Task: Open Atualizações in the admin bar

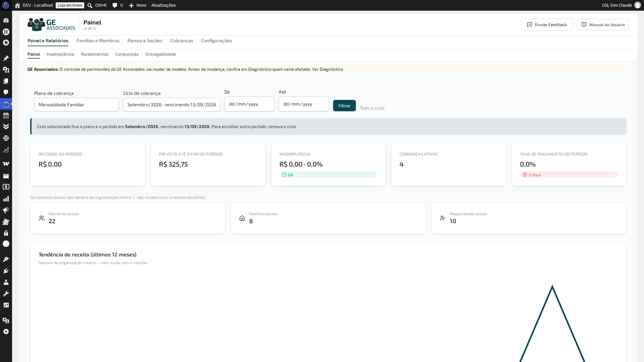Action: tap(163, 5)
